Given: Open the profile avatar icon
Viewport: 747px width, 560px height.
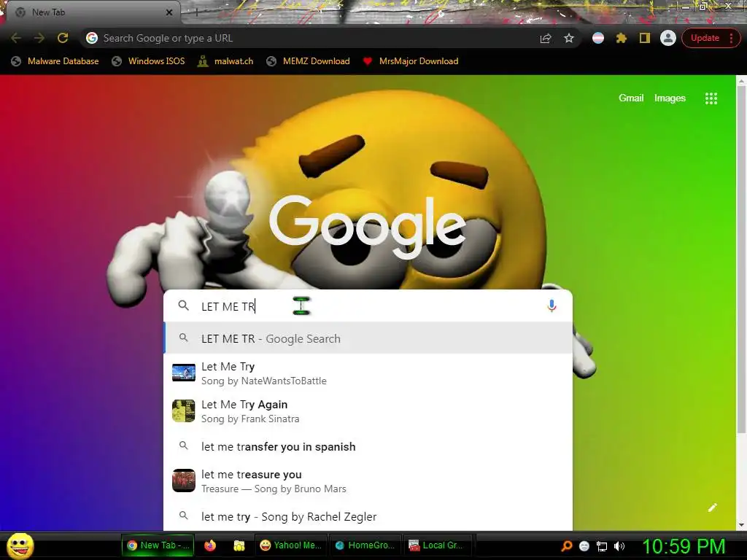Looking at the screenshot, I should tap(668, 38).
